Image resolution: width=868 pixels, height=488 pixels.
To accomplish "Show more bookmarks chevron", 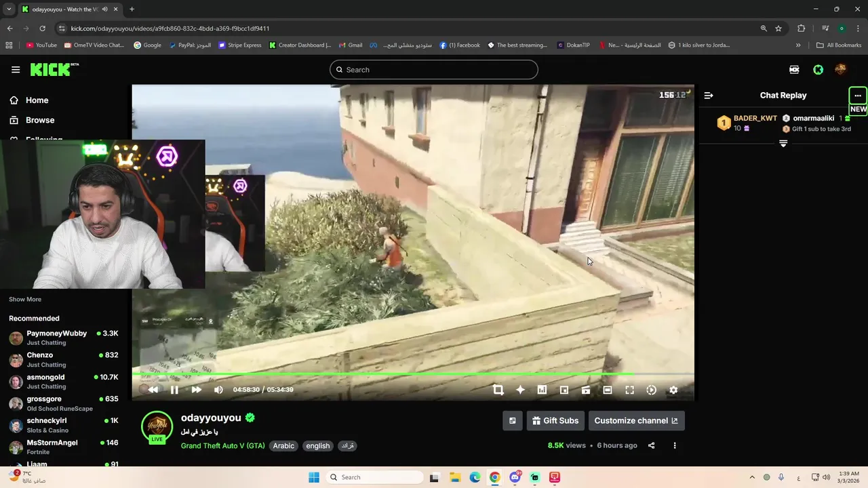I will coord(798,45).
